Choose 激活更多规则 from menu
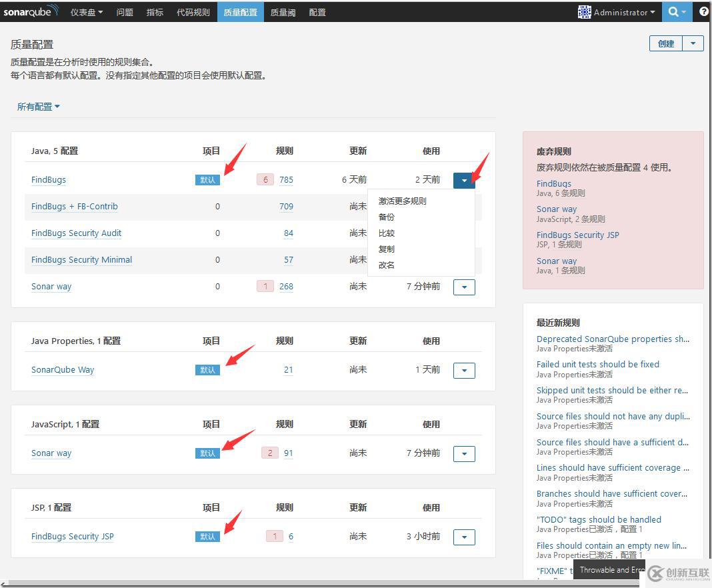The width and height of the screenshot is (712, 588). [x=402, y=201]
